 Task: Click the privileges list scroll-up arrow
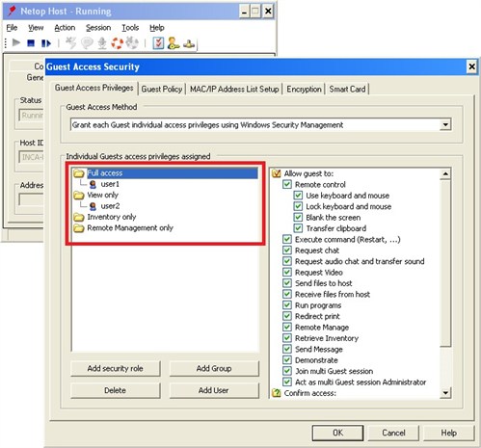[x=445, y=174]
